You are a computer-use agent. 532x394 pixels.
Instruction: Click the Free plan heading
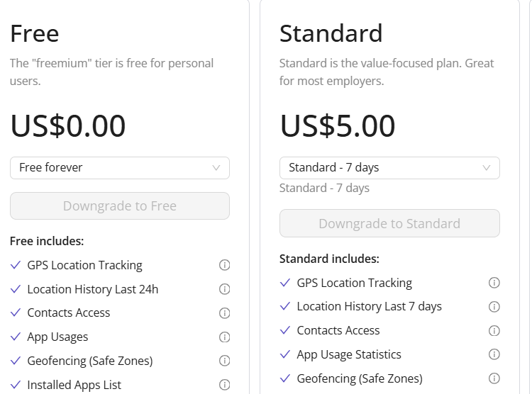pyautogui.click(x=35, y=33)
